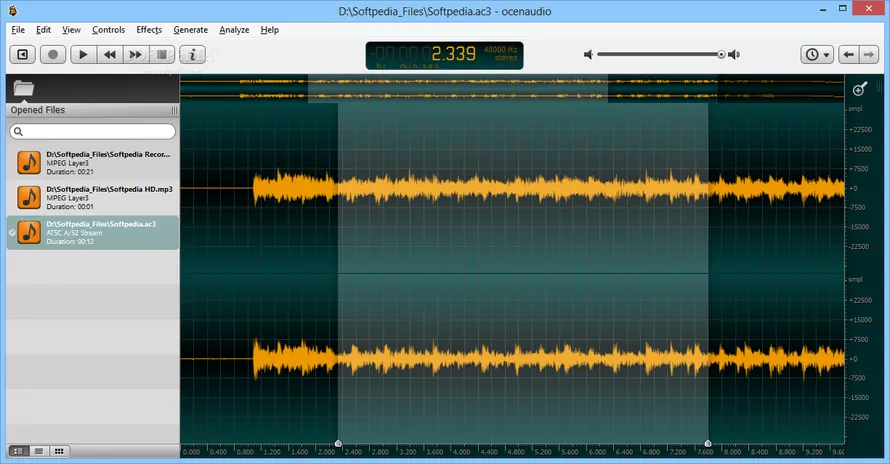Click the checkmark beside Softpedia.ac3 entry
The image size is (890, 464).
[x=12, y=232]
